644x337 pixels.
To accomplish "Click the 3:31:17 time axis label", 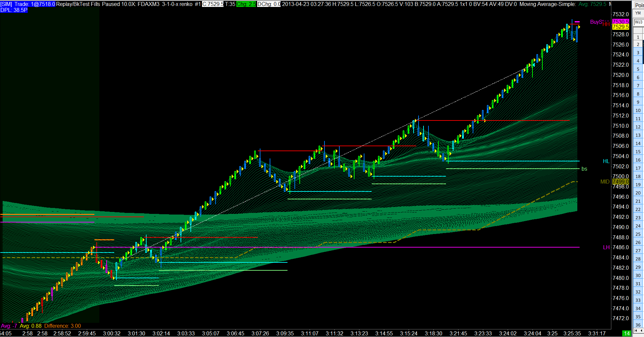I will tap(597, 333).
